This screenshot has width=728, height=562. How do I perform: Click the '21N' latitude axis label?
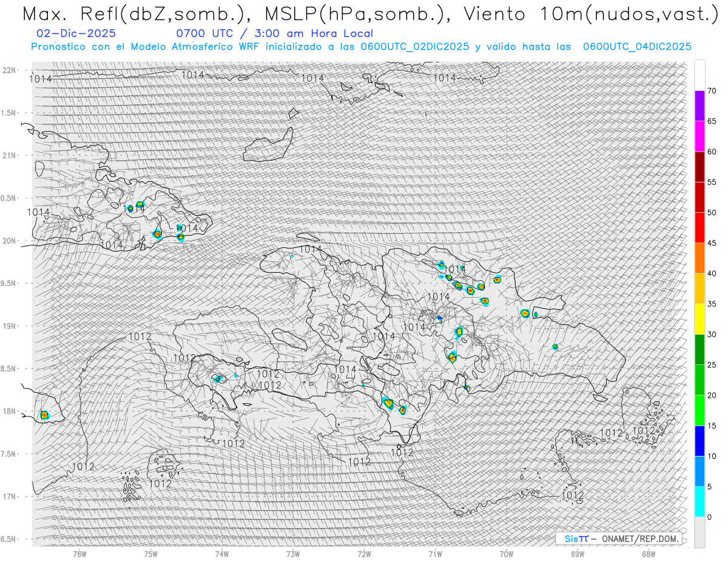click(8, 155)
